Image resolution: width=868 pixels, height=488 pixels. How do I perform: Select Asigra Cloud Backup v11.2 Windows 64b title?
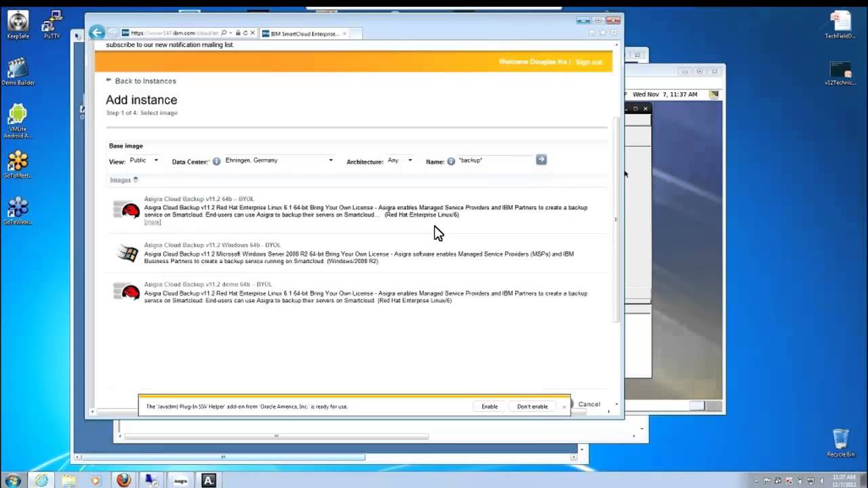tap(212, 245)
